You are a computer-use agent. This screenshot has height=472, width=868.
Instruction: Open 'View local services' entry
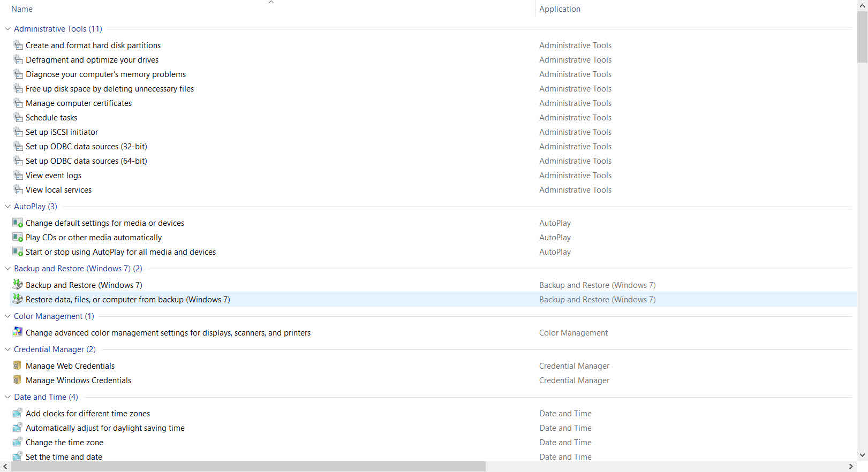coord(58,190)
